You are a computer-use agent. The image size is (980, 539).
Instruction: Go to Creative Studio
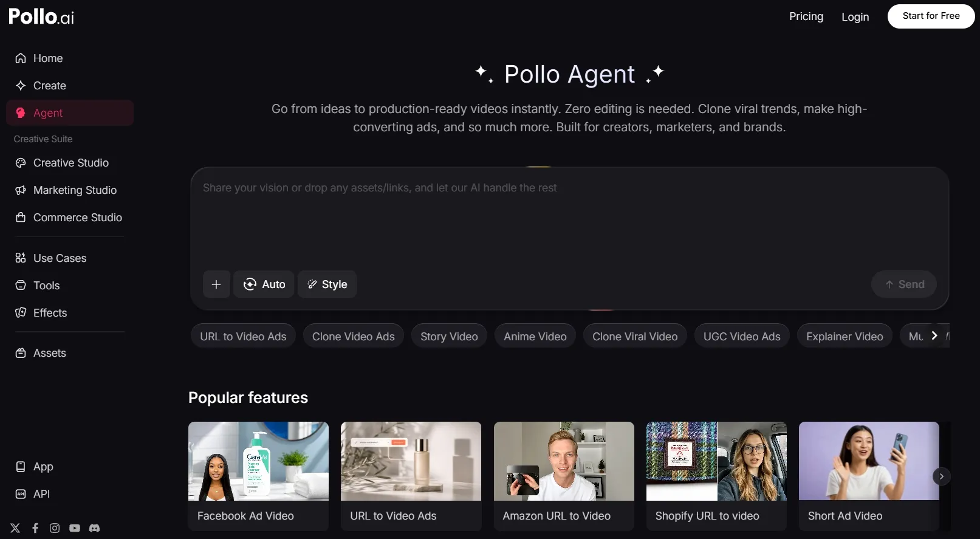(x=70, y=163)
